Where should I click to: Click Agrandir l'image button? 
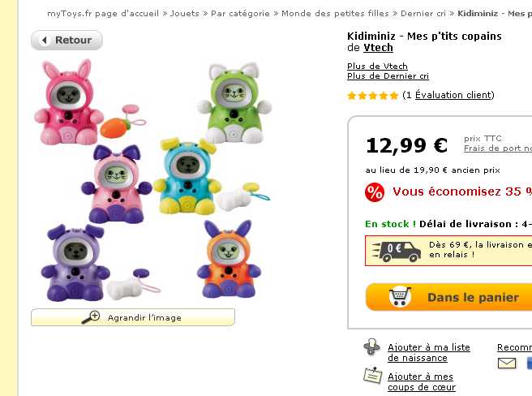tap(133, 317)
